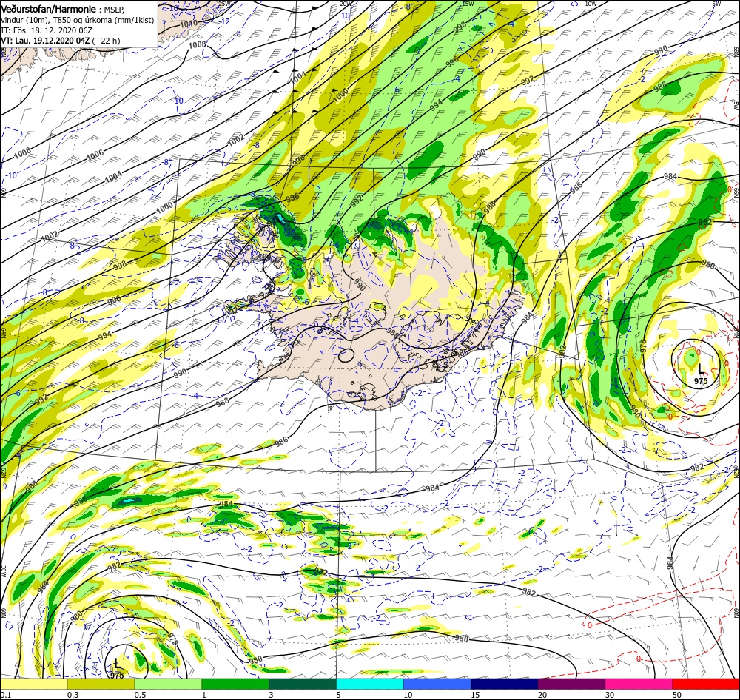Click the olive 0.3–0.5 legend swatch
The height and width of the screenshot is (700, 740).
point(101,684)
